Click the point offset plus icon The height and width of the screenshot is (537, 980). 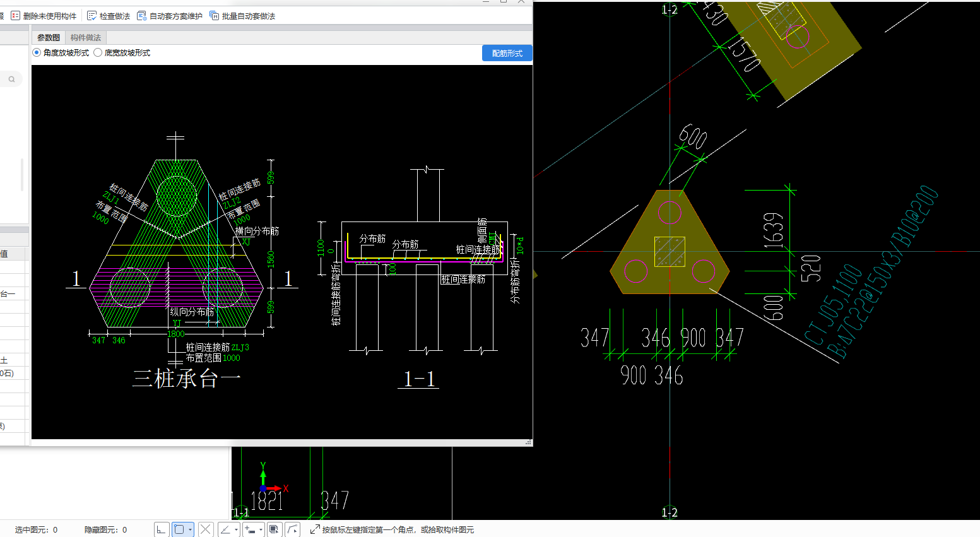[x=250, y=529]
